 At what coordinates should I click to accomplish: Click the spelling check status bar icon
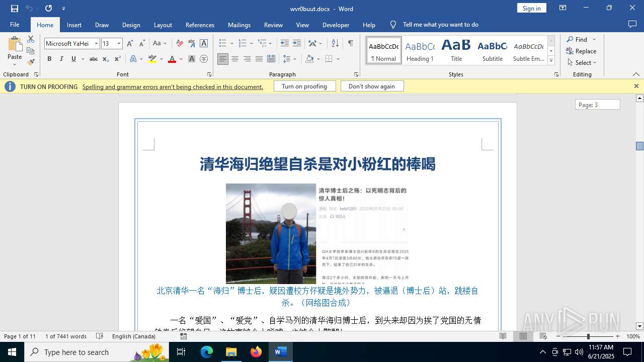pyautogui.click(x=100, y=336)
